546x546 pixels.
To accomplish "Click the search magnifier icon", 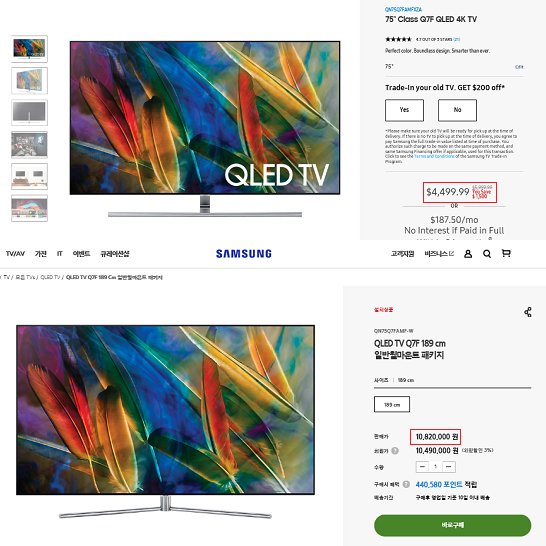I will click(487, 254).
